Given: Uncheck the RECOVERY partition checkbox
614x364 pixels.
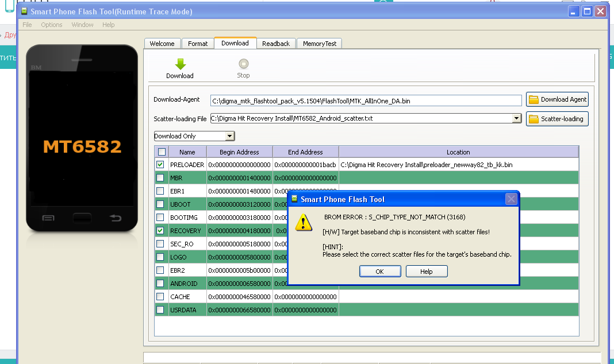Looking at the screenshot, I should click(x=162, y=231).
